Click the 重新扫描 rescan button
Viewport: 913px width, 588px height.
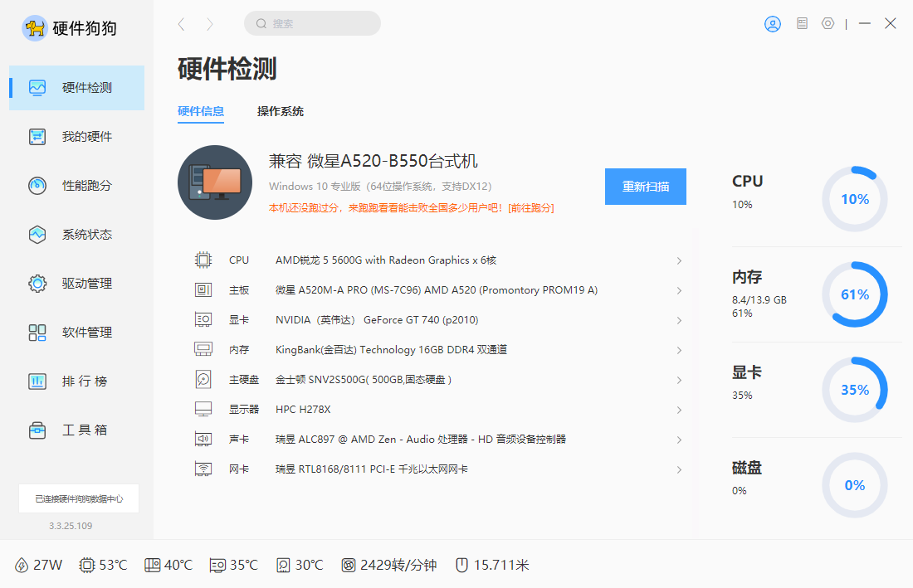(x=646, y=187)
